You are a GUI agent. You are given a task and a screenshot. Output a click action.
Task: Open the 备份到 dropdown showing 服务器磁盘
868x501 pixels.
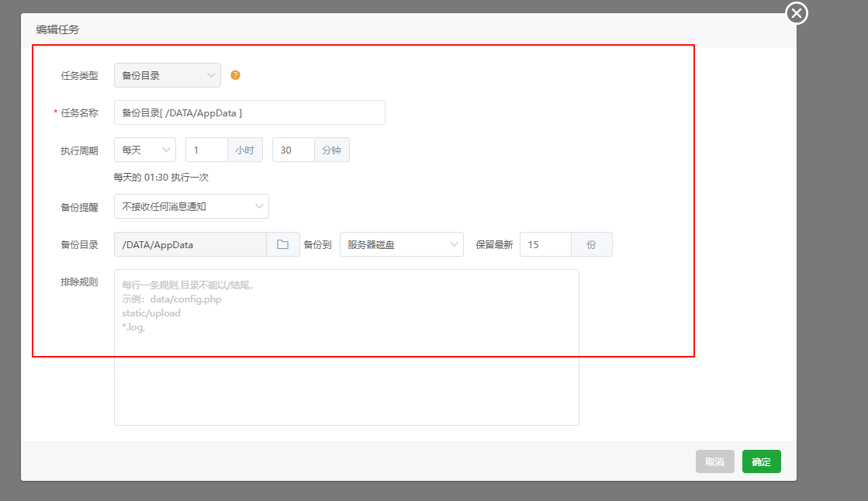tap(401, 244)
